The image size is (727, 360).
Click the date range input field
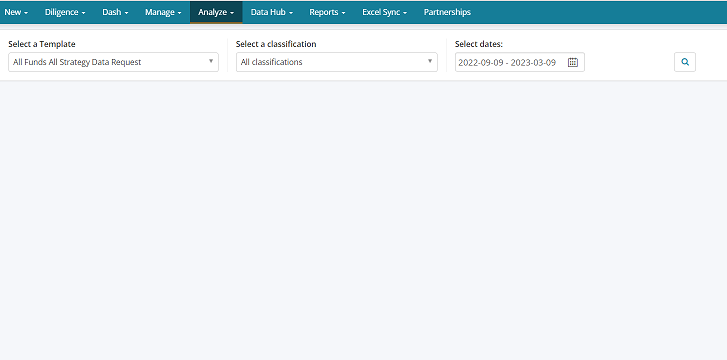[520, 62]
